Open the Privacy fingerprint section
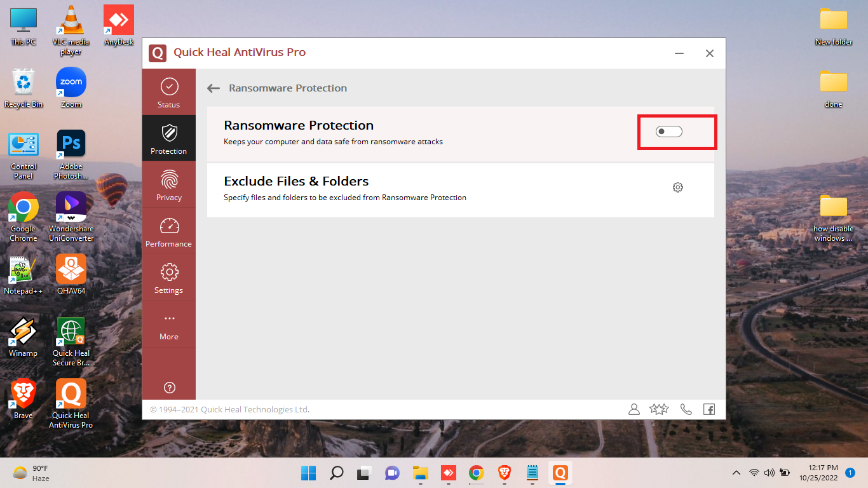 pyautogui.click(x=169, y=185)
